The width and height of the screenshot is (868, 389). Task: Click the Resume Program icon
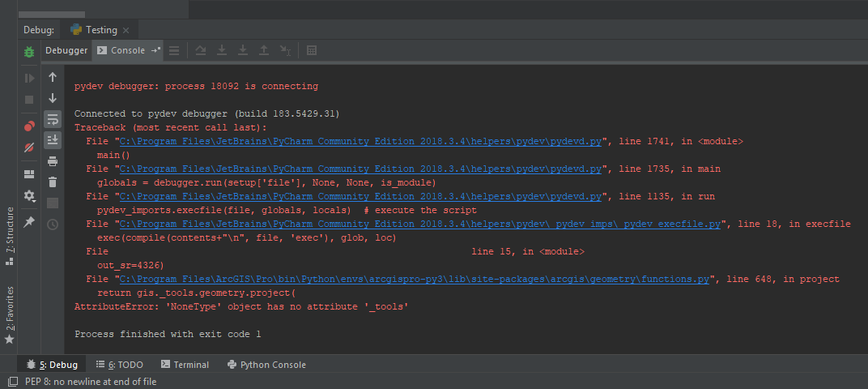point(29,78)
